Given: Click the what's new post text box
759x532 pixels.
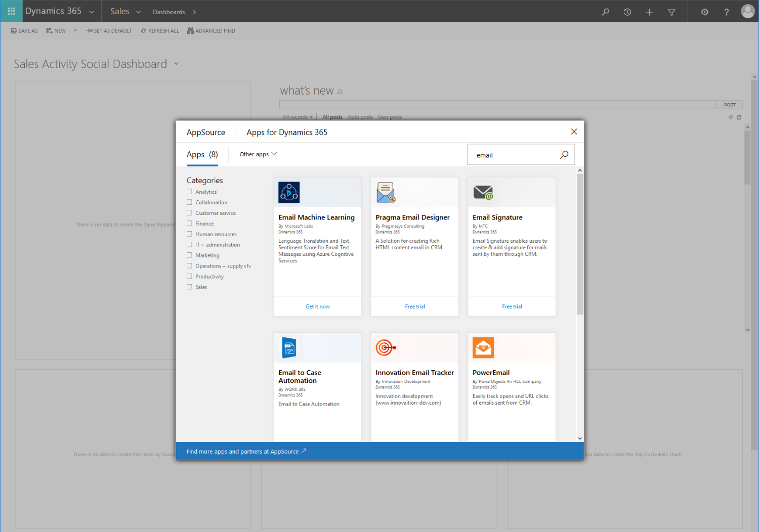Looking at the screenshot, I should 497,105.
